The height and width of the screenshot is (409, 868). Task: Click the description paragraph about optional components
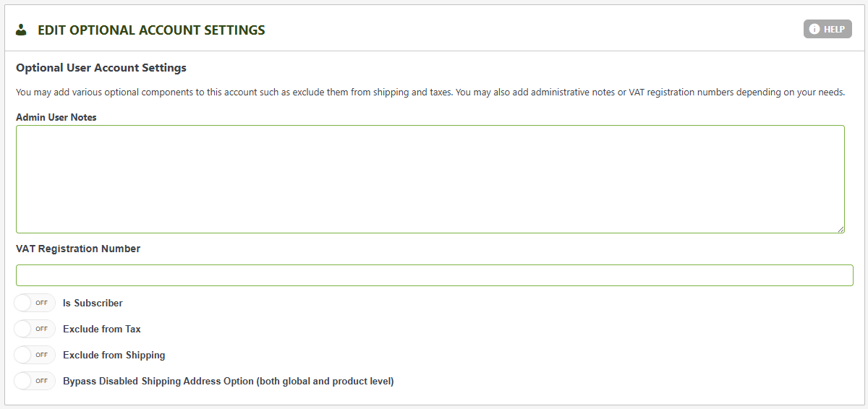(430, 93)
